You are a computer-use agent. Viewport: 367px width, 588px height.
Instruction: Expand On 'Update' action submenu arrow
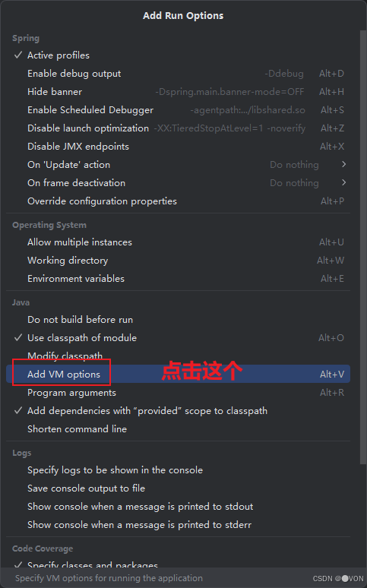click(343, 164)
